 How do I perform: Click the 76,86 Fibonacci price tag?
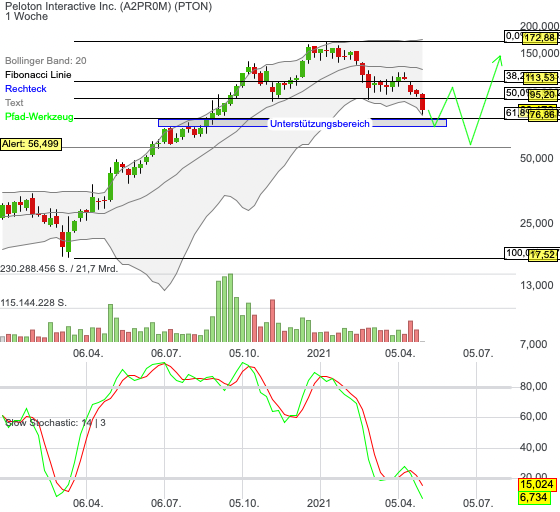coord(542,115)
